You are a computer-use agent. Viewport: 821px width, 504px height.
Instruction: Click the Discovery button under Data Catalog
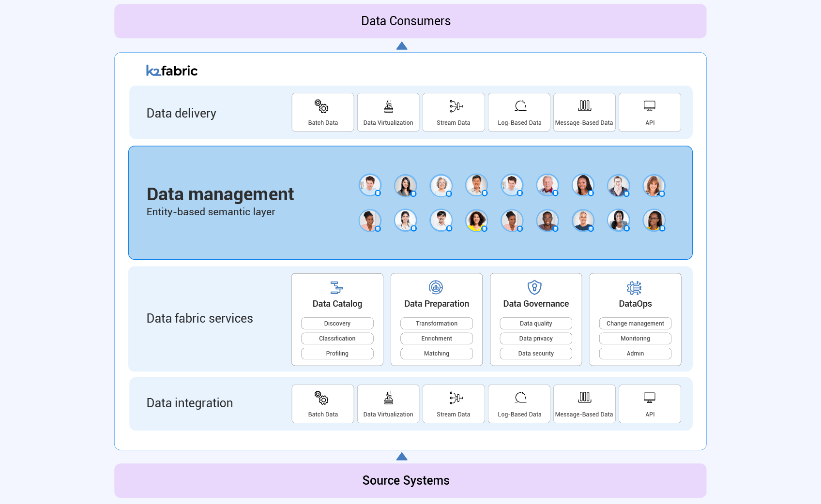(337, 323)
